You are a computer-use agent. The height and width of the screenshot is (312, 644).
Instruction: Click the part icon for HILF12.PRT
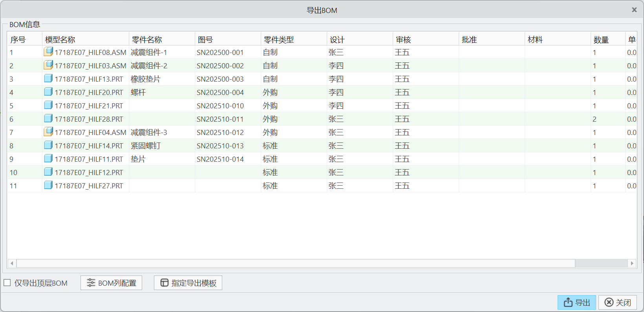(x=48, y=172)
